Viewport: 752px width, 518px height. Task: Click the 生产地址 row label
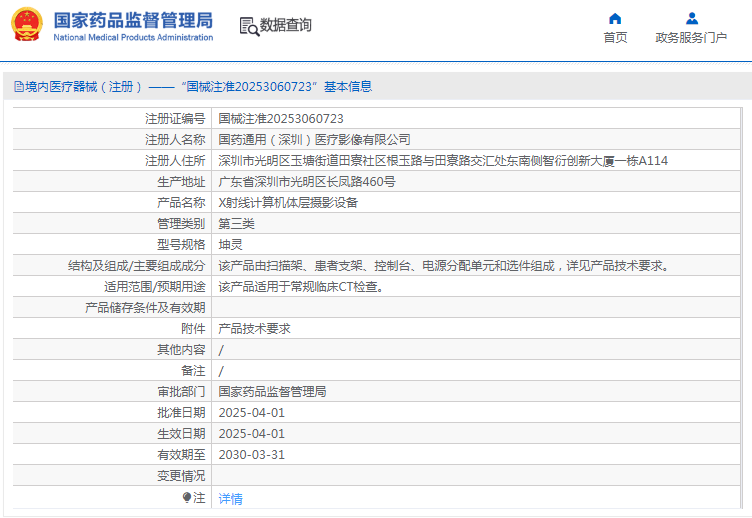tap(181, 182)
